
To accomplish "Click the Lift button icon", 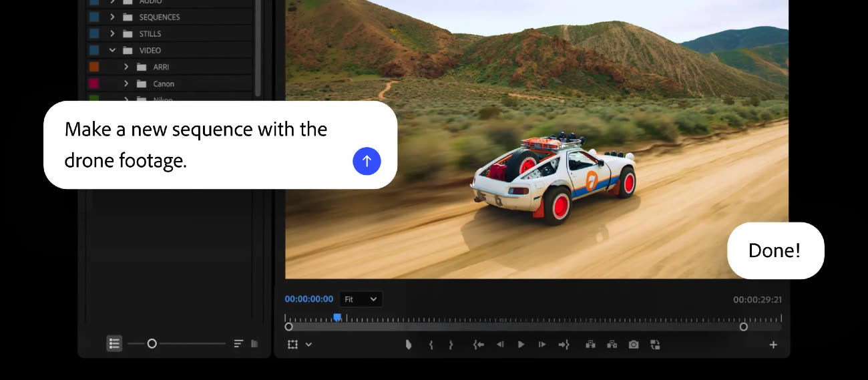I will 590,345.
